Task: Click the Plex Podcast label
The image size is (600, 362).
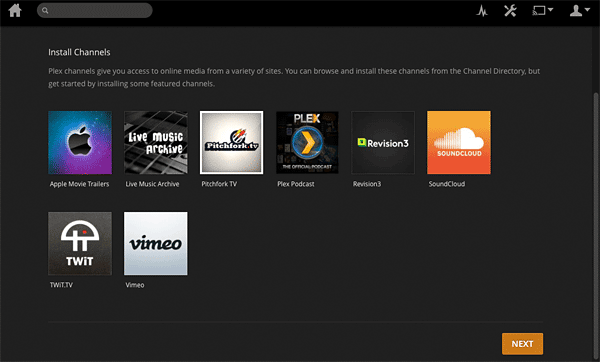Action: click(296, 184)
